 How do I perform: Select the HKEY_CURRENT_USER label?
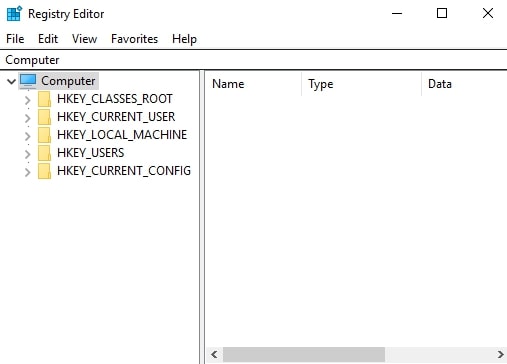click(x=116, y=117)
